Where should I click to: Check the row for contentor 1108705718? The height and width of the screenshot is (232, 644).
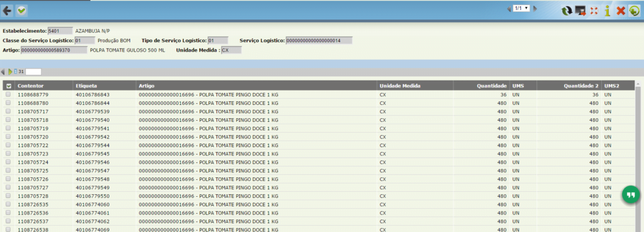8,120
